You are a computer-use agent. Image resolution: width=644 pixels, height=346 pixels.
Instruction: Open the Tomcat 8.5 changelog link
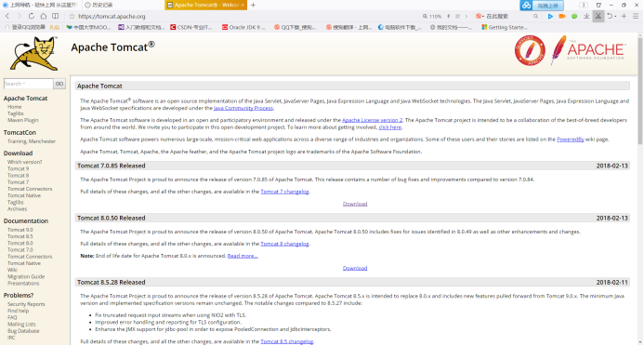tap(286, 341)
